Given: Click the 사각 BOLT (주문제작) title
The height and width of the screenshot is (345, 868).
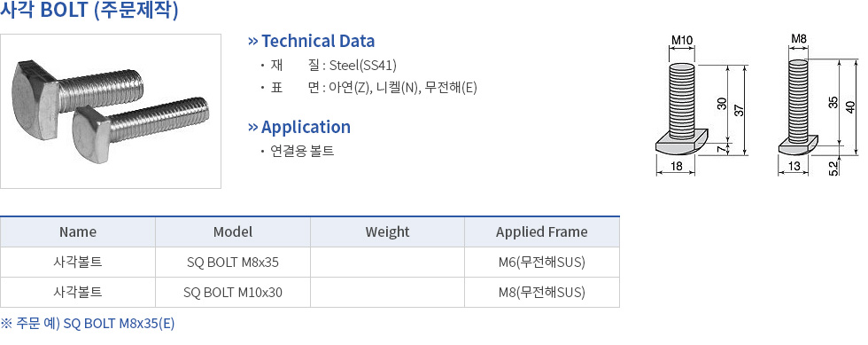Looking at the screenshot, I should tap(89, 11).
